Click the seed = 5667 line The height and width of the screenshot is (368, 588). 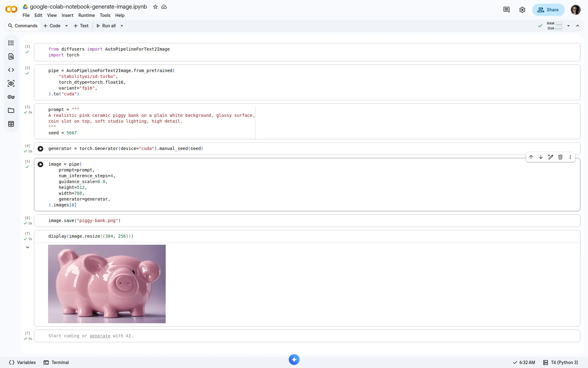[x=62, y=133]
